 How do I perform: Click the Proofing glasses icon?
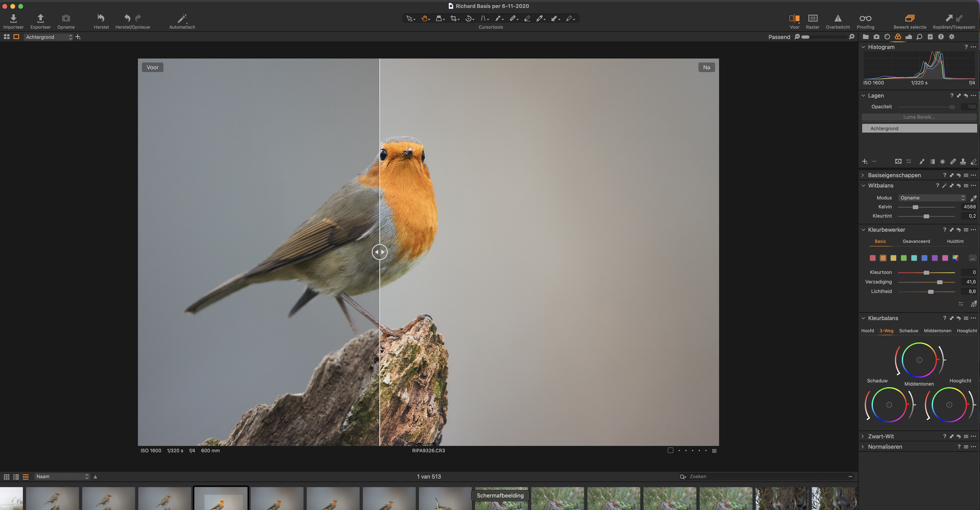(x=865, y=18)
